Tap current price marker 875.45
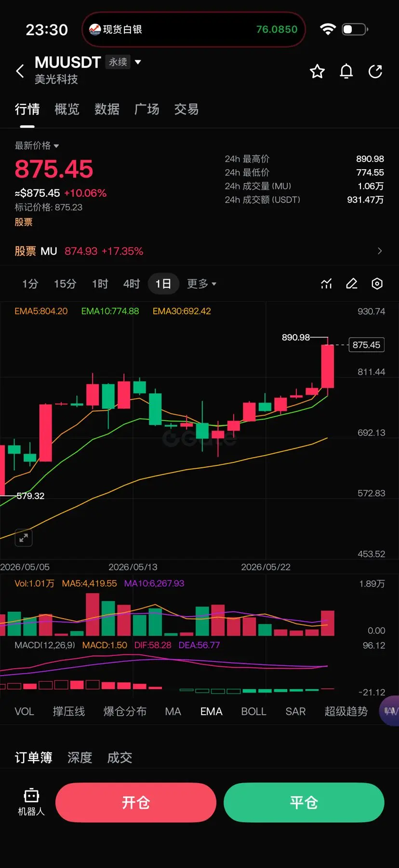Viewport: 399px width, 868px height. [x=366, y=345]
